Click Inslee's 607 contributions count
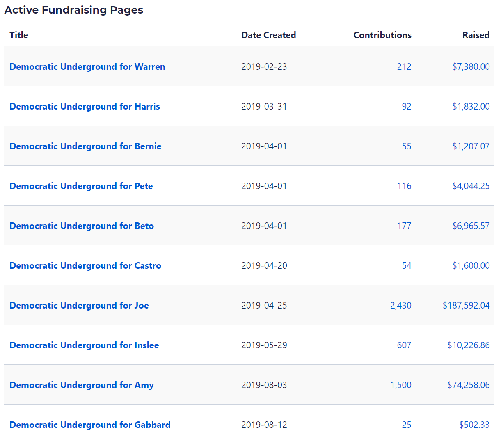The width and height of the screenshot is (494, 448). tap(404, 345)
